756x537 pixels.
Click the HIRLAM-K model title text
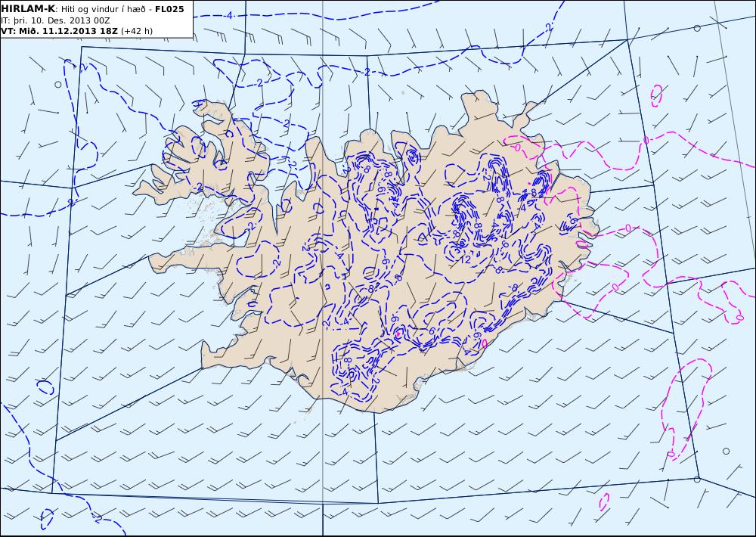pyautogui.click(x=28, y=9)
